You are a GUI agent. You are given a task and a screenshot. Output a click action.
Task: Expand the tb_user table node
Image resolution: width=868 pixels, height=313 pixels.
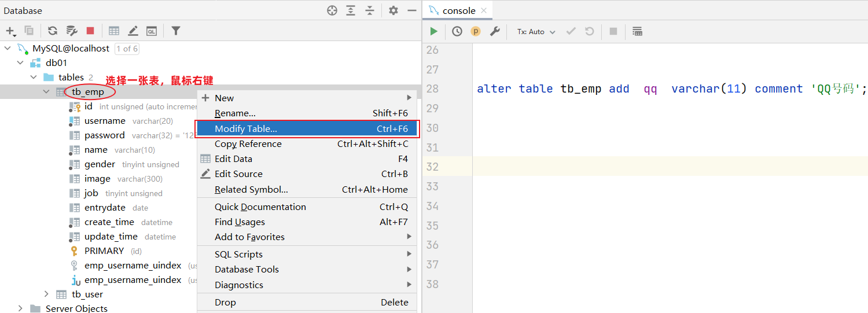(x=47, y=294)
